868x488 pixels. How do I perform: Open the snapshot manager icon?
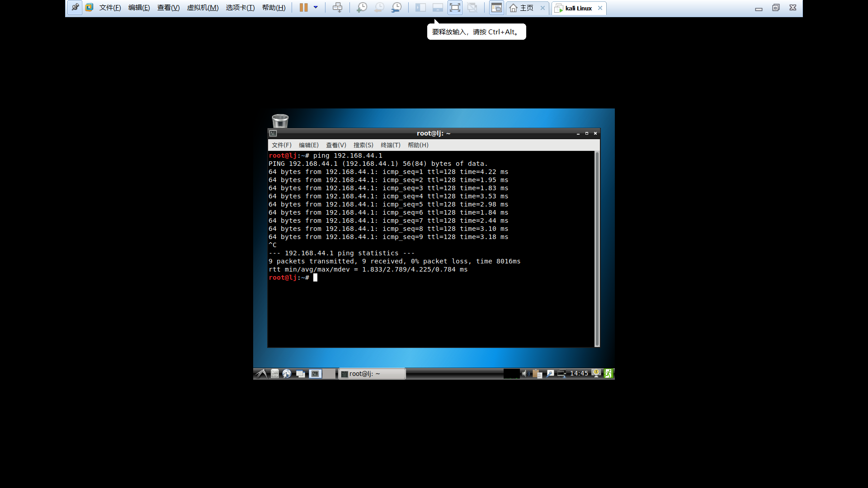(396, 7)
